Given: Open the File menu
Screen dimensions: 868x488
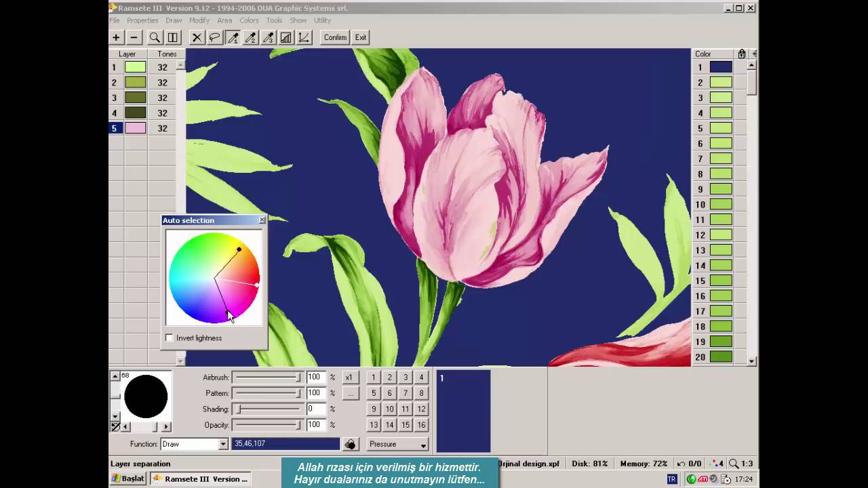Looking at the screenshot, I should click(115, 20).
